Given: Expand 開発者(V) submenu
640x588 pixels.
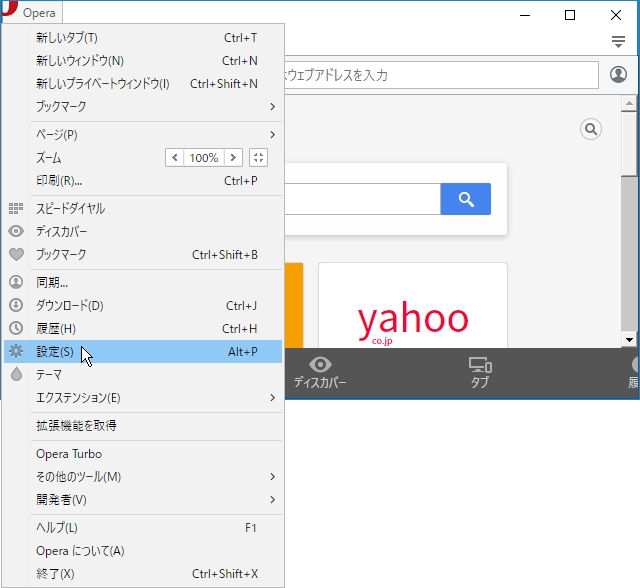Looking at the screenshot, I should coord(143,499).
